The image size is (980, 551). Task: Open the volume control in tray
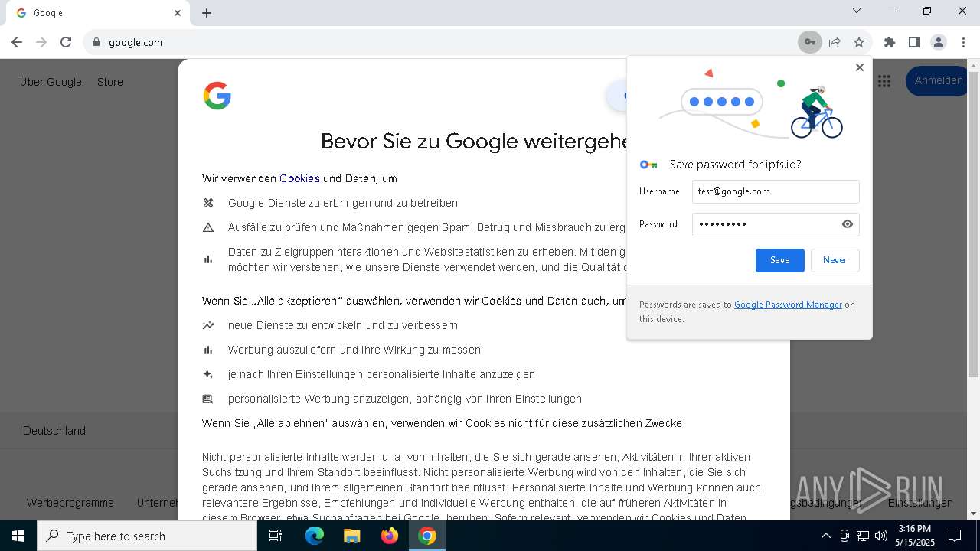[881, 536]
